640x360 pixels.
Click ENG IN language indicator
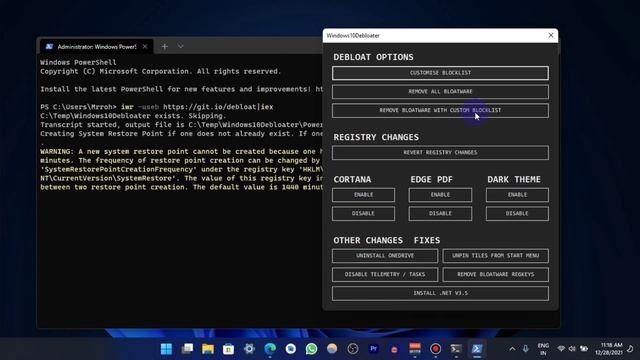coord(543,349)
